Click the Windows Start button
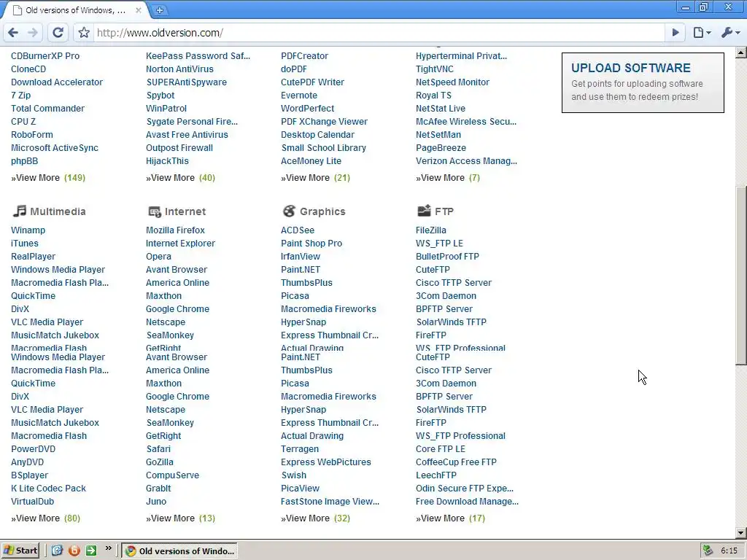 tap(20, 551)
